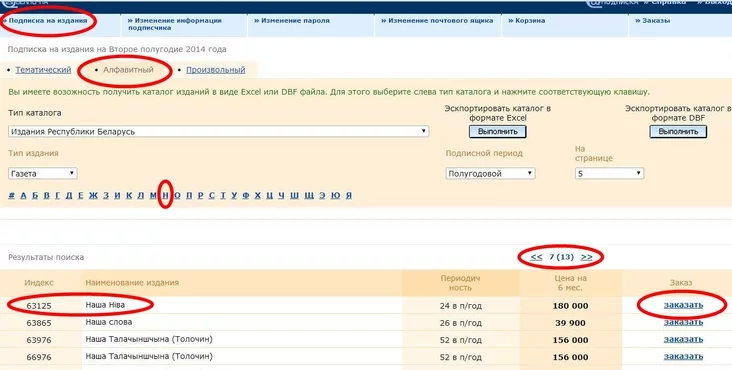Filter publications by letter С
Screen dimensions: 732x370
coord(211,195)
